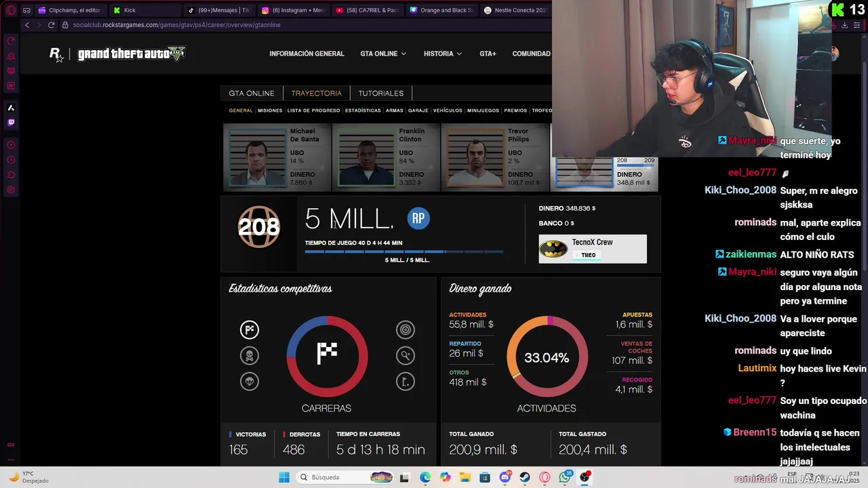Open the Orange and Black tab
The width and height of the screenshot is (868, 488).
[x=441, y=10]
